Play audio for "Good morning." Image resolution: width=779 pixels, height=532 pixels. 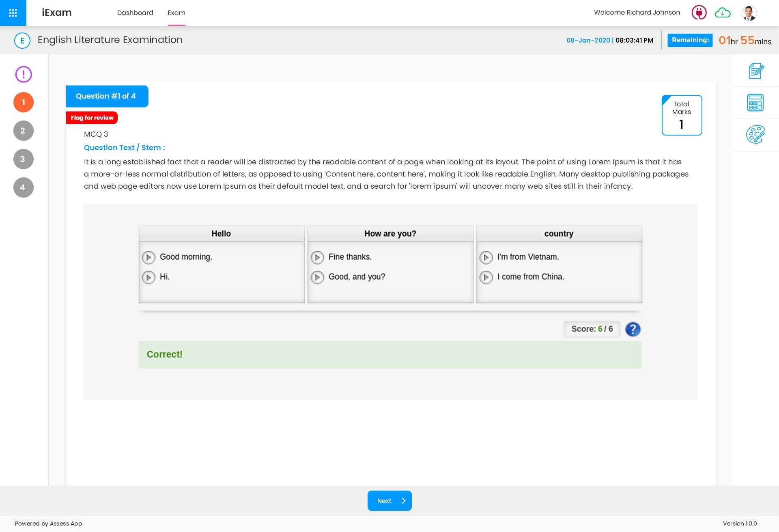point(148,257)
